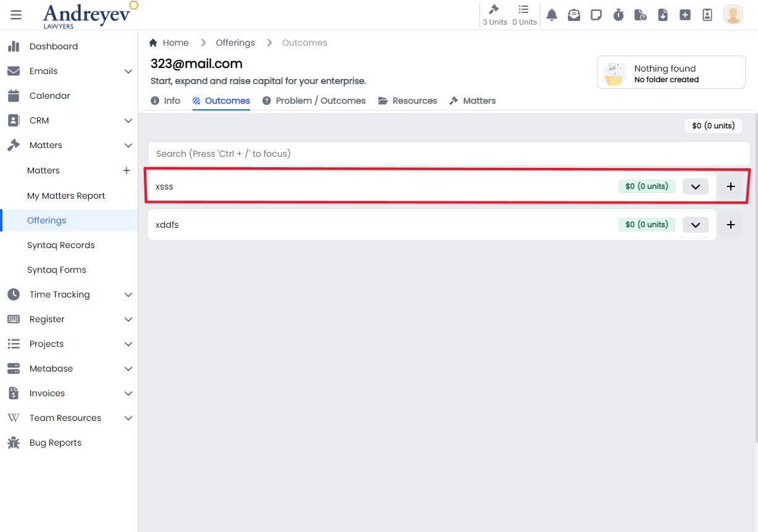Expand the xsss outcome row
The height and width of the screenshot is (532, 758).
pyautogui.click(x=695, y=186)
